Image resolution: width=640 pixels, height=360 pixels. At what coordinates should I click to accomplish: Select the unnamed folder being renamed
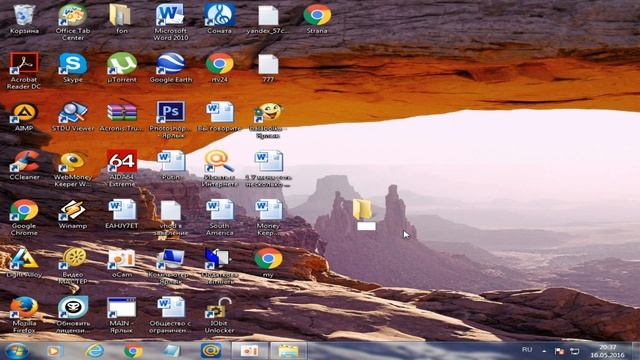click(x=363, y=209)
